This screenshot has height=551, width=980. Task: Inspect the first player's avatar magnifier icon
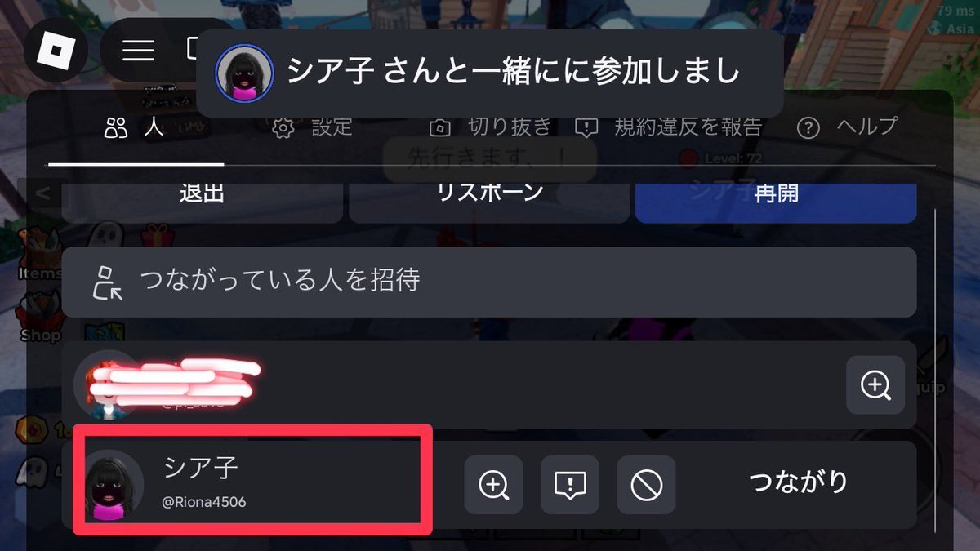click(875, 384)
